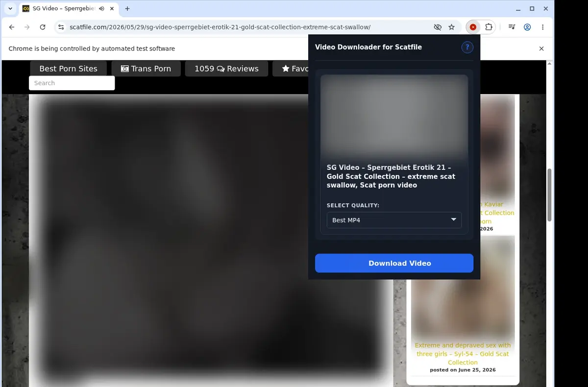Click the page vertical scrollbar thumb
Image resolution: width=588 pixels, height=387 pixels.
point(550,195)
